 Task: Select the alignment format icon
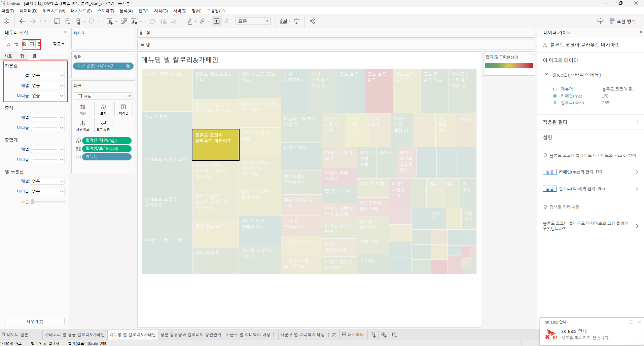pyautogui.click(x=16, y=44)
